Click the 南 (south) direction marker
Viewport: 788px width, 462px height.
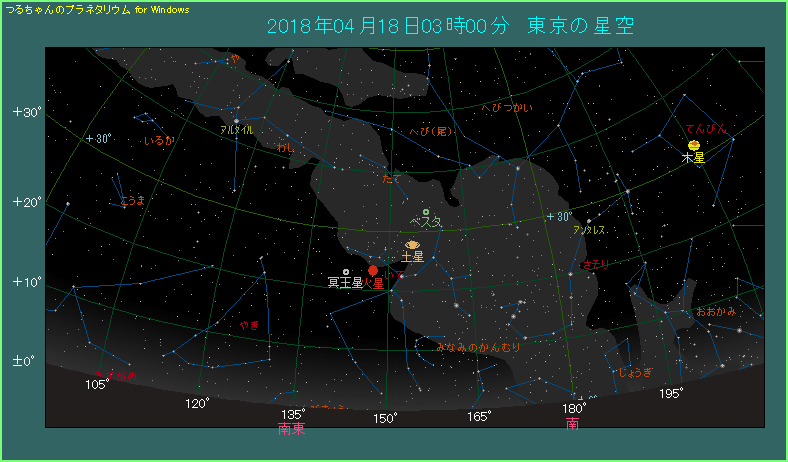tap(572, 424)
